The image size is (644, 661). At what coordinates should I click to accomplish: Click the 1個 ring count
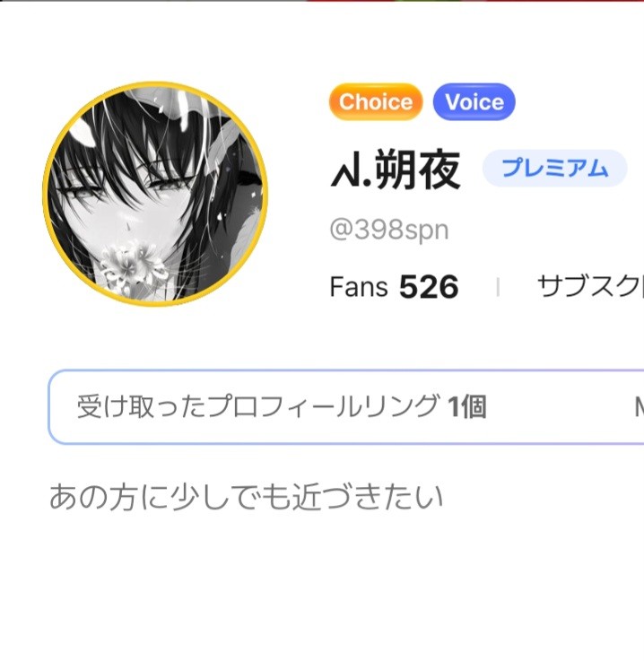click(467, 406)
